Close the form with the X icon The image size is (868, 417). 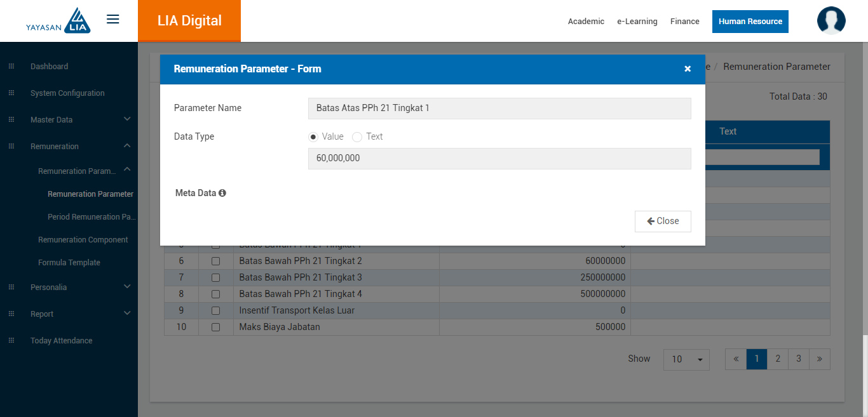[x=687, y=69]
